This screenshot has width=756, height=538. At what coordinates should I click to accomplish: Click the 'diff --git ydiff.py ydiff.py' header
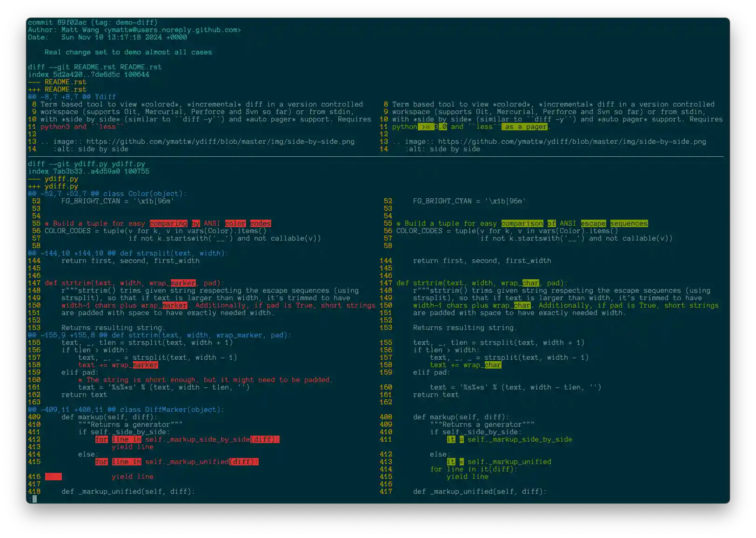[x=87, y=164]
